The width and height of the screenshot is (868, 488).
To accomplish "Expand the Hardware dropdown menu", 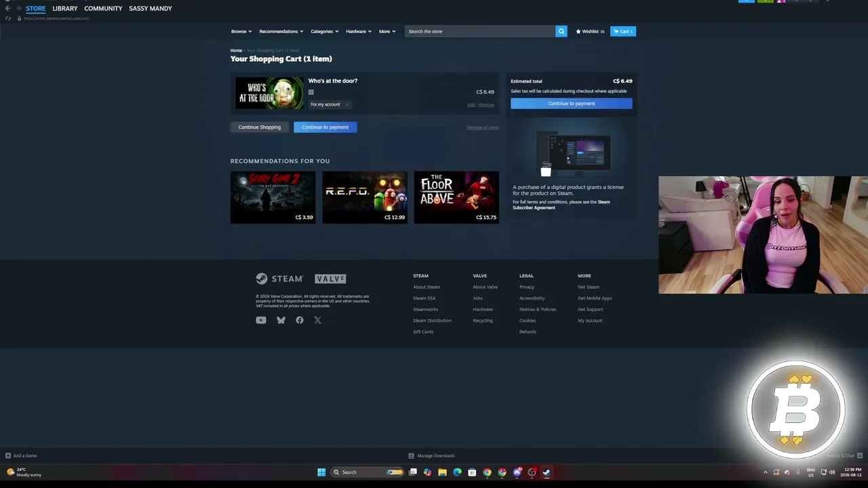I will pos(359,31).
